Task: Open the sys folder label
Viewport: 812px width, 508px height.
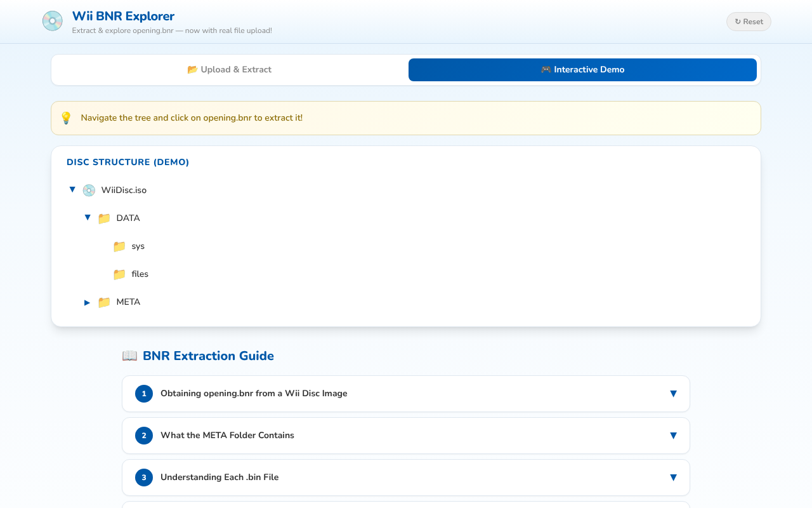Action: pos(138,246)
